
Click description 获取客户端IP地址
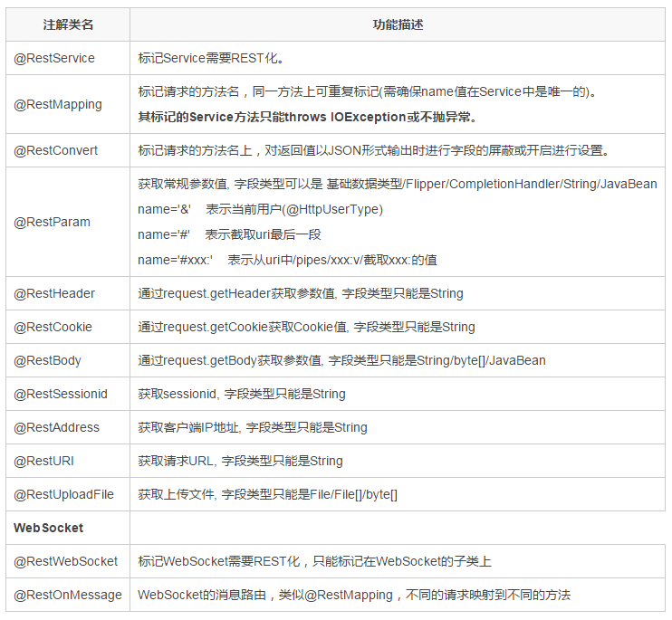[x=253, y=427]
